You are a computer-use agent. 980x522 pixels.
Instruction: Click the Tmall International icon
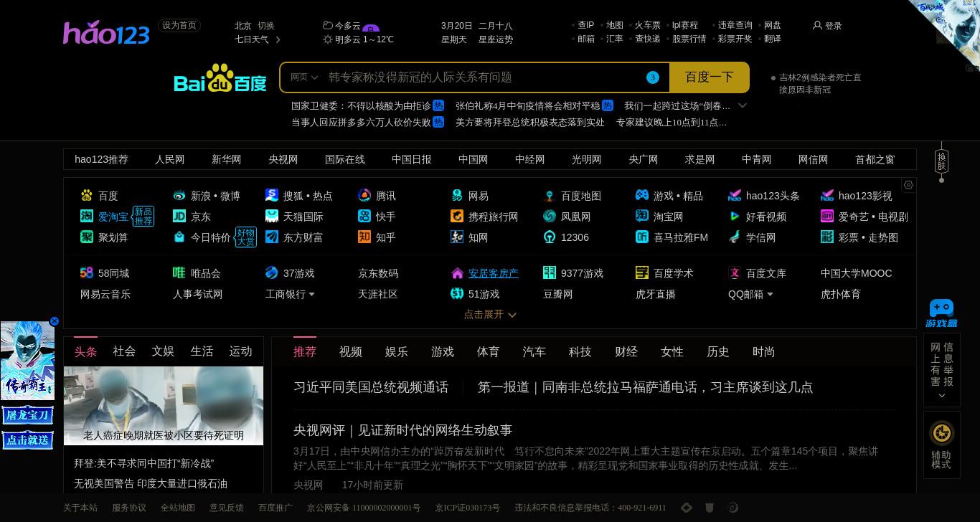coord(272,216)
